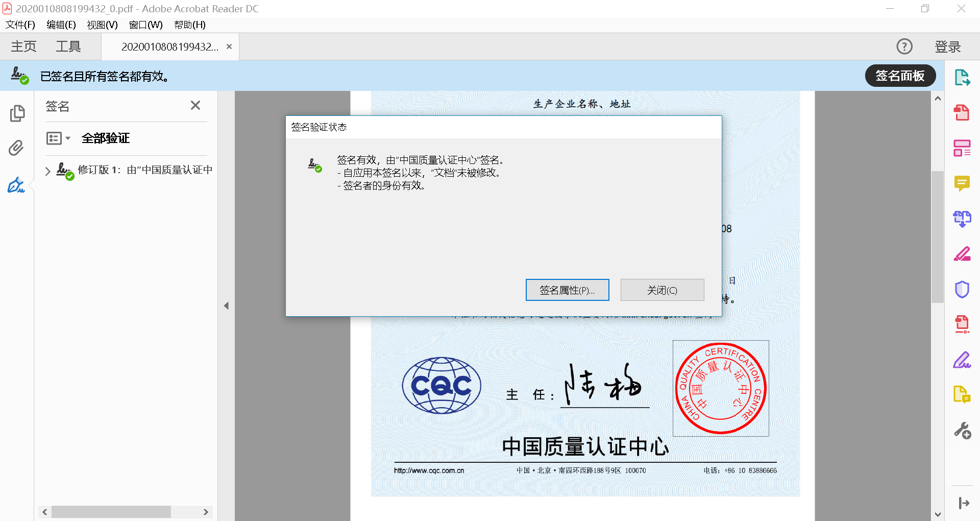Open the 文件(F) menu
This screenshot has width=980, height=521.
point(20,25)
